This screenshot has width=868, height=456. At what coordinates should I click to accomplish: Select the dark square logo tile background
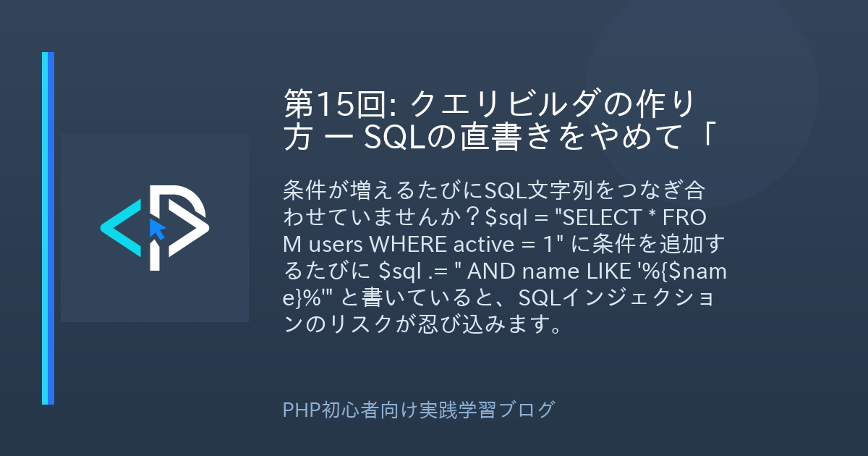155,228
